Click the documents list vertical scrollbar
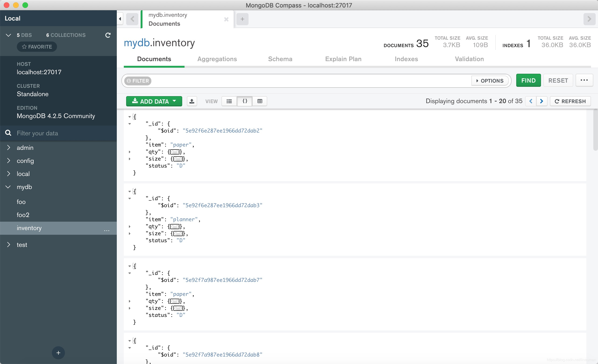The image size is (598, 364). 595,130
